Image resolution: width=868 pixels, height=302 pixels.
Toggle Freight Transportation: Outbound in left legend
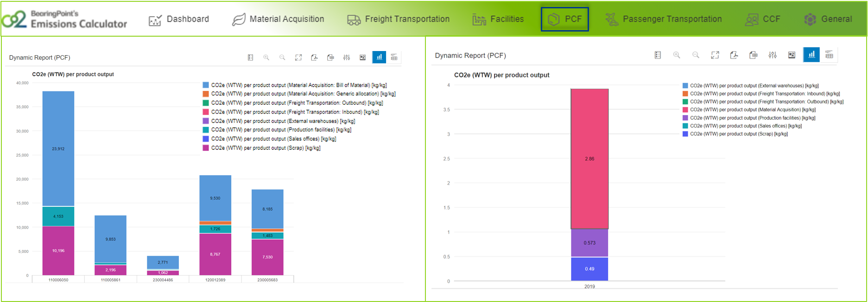(293, 103)
